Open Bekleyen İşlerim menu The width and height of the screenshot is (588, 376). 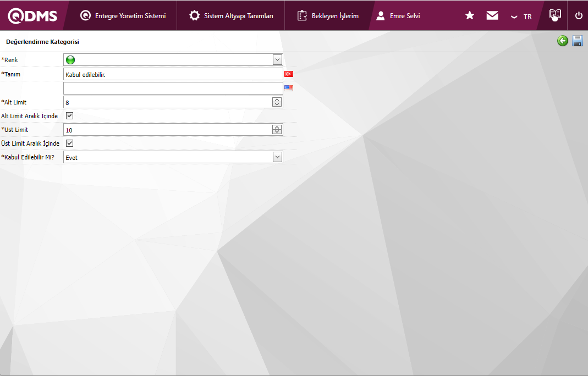click(x=328, y=16)
